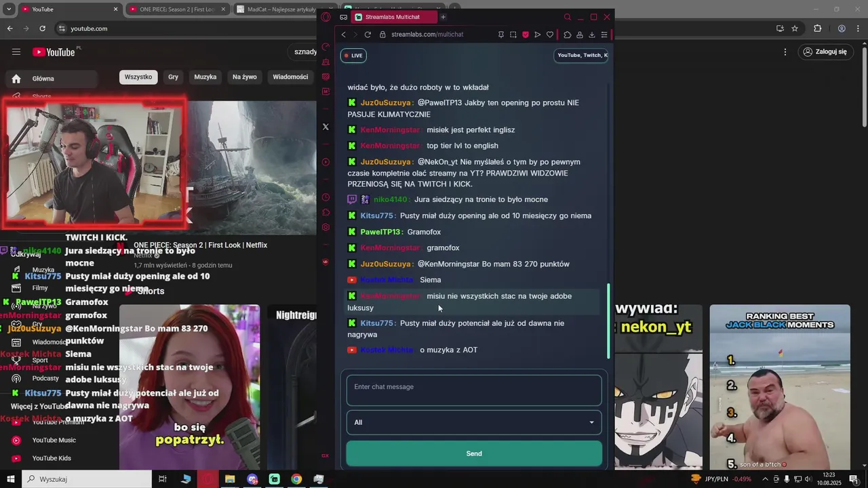
Task: Open the X (Twitter) sidebar icon in Opera
Action: (326, 127)
